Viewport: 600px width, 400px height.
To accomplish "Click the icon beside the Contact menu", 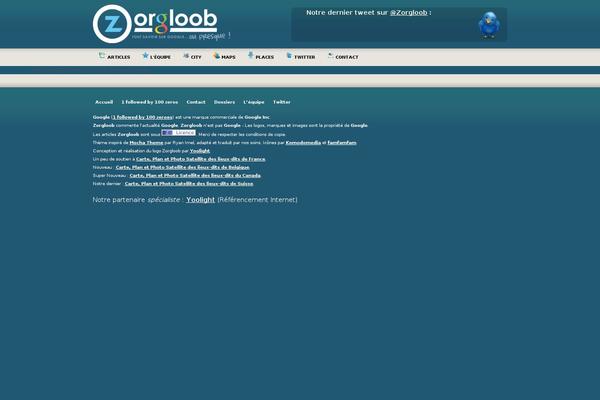I will 331,56.
